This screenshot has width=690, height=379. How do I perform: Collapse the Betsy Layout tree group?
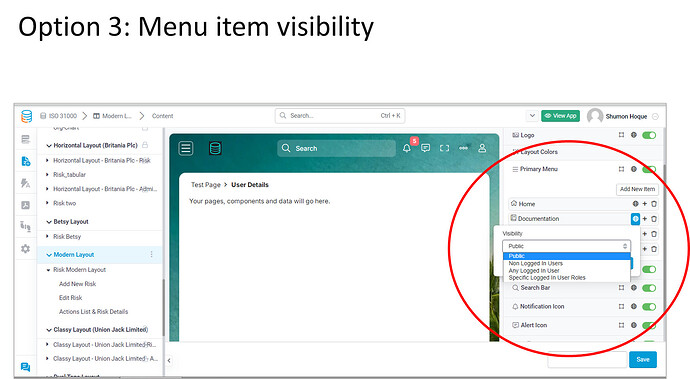49,222
